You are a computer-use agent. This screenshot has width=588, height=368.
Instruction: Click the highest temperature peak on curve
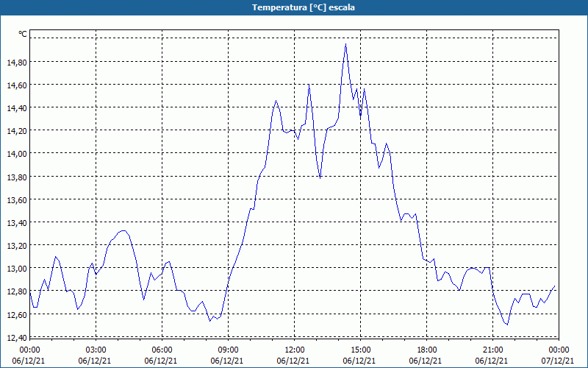click(x=345, y=44)
